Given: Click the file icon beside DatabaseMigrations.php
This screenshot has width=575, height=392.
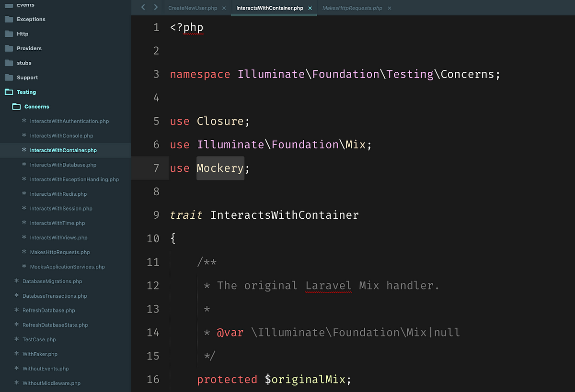Looking at the screenshot, I should click(x=17, y=281).
